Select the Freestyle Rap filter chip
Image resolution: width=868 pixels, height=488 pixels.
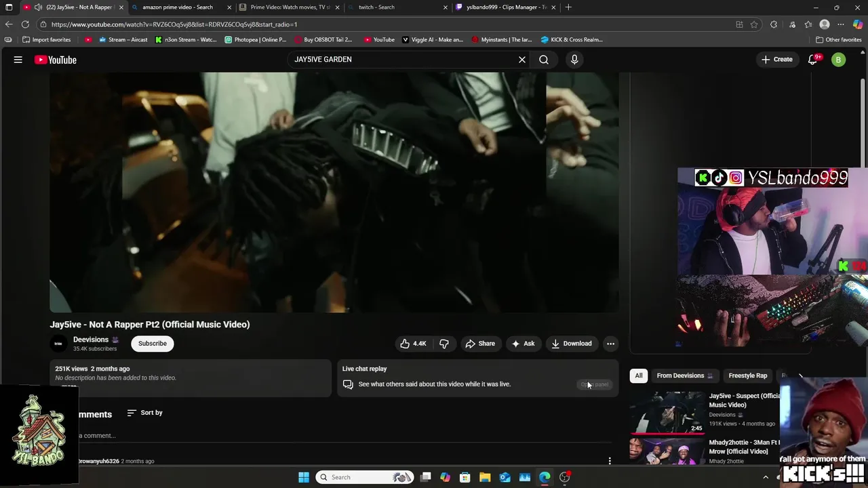click(x=748, y=375)
